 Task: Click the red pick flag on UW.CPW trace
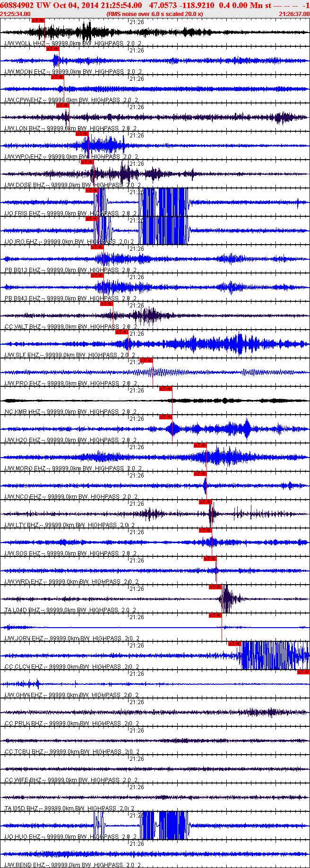[x=57, y=77]
